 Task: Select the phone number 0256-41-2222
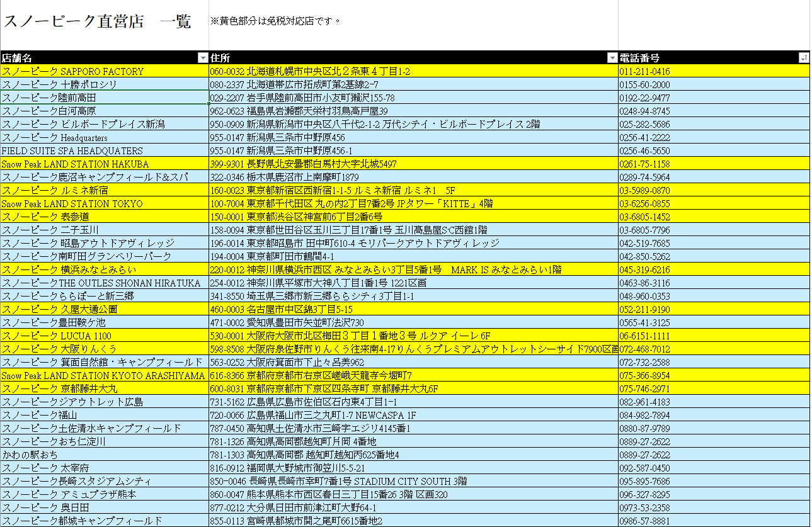714,138
